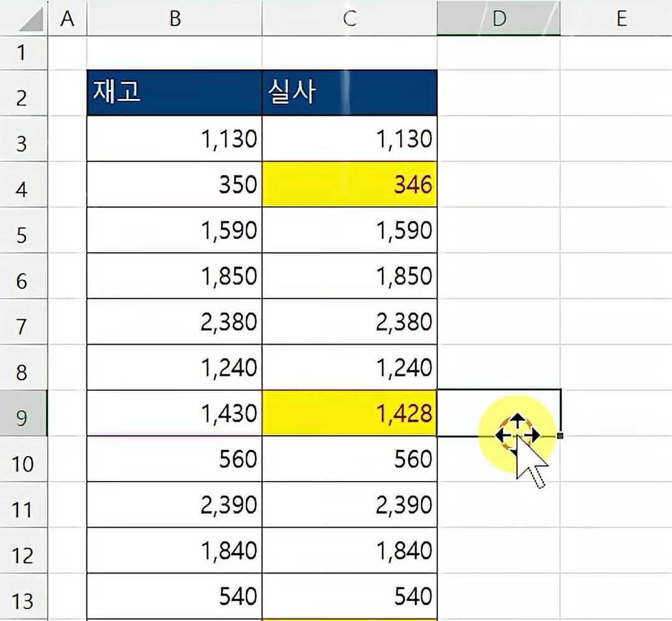Select column B header

174,18
